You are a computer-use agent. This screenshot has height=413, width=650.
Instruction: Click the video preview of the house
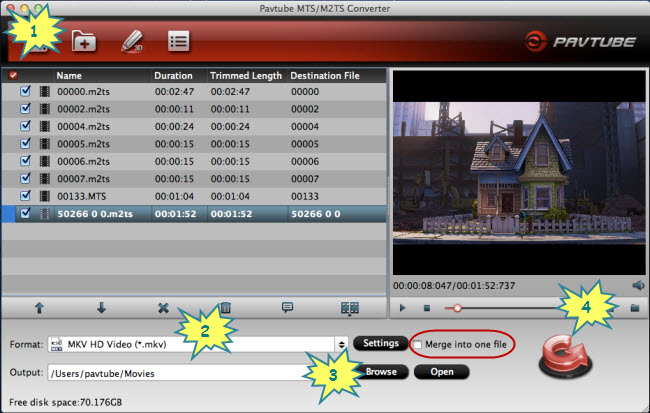click(519, 173)
